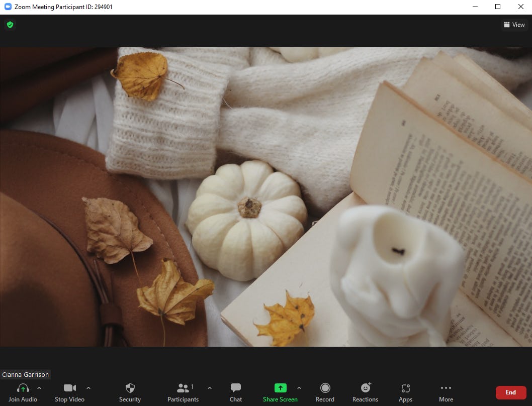Expand video settings with Stop Video chevron

coord(88,388)
